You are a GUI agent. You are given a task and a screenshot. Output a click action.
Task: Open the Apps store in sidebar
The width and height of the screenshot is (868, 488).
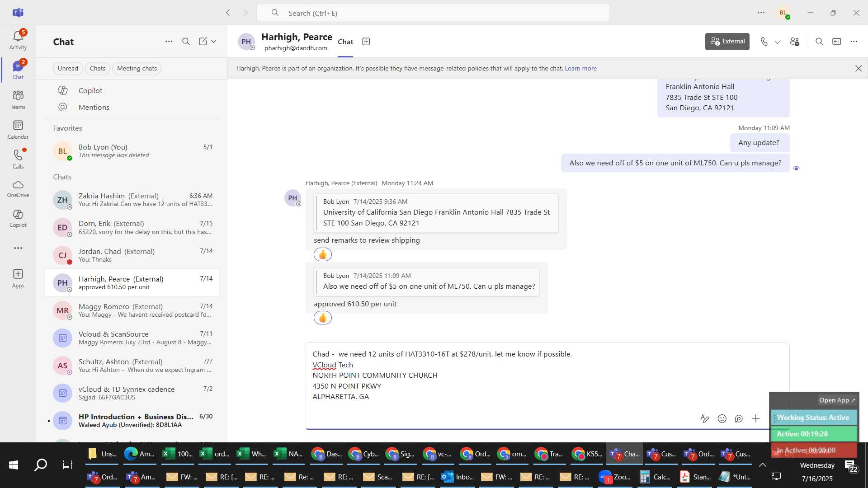(x=18, y=278)
